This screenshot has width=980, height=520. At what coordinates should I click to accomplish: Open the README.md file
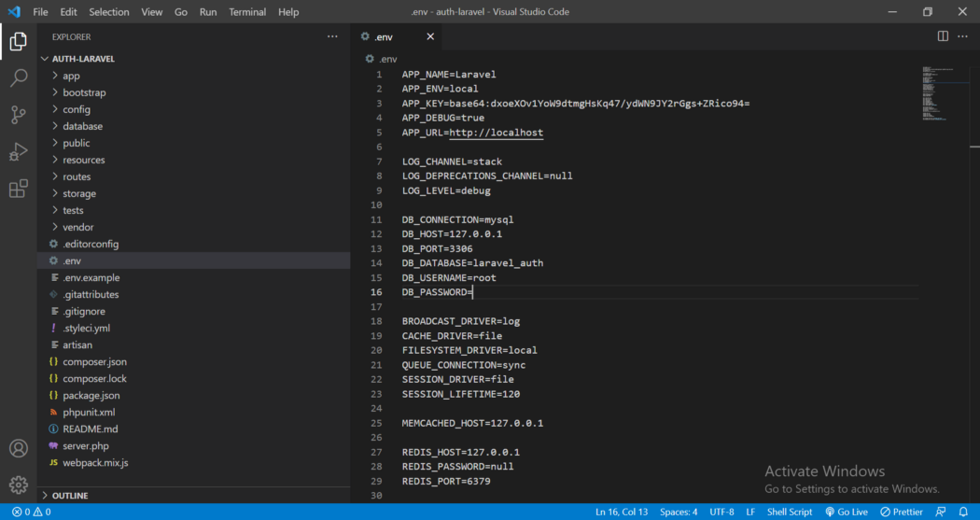click(x=194, y=429)
